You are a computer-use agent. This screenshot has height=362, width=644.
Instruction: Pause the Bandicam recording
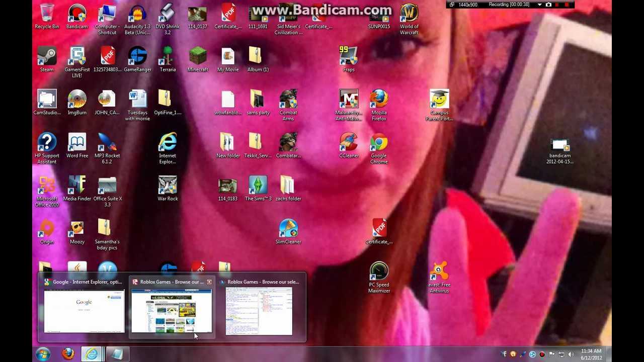557,5
